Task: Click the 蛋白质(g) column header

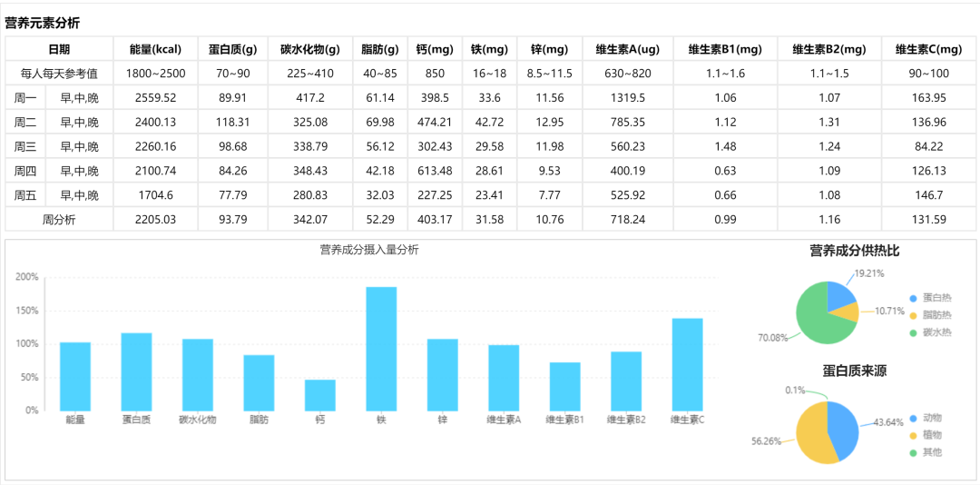Action: click(x=233, y=49)
